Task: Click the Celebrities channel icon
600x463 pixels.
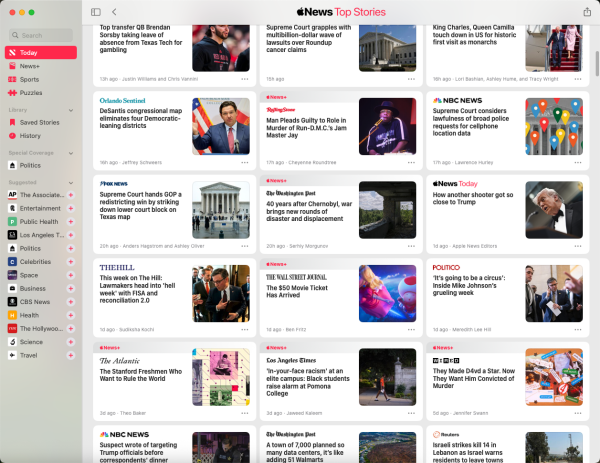Action: click(12, 262)
